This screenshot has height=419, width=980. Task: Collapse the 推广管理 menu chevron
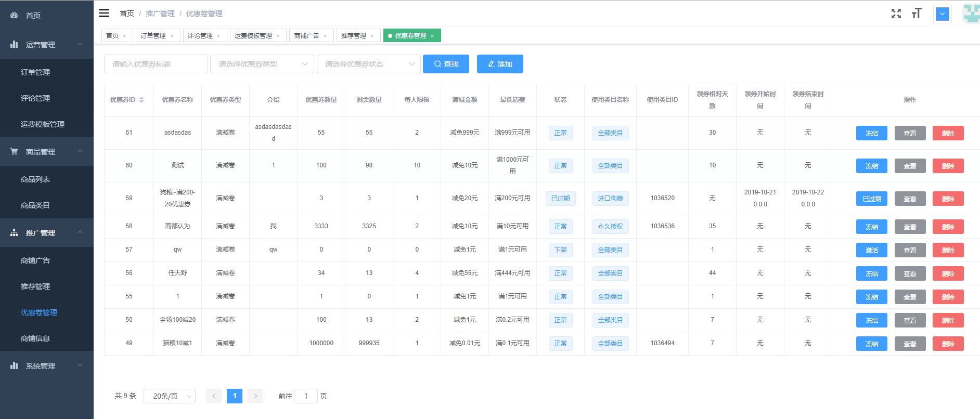(80, 232)
